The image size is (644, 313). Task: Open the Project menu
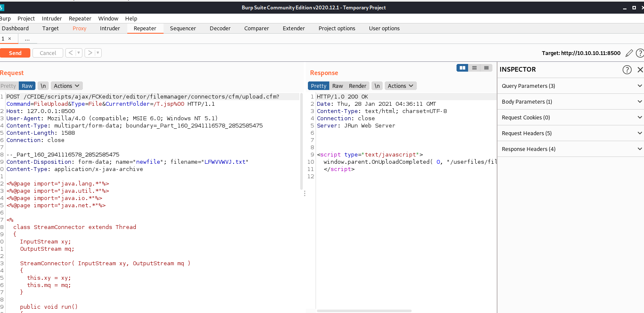click(26, 18)
